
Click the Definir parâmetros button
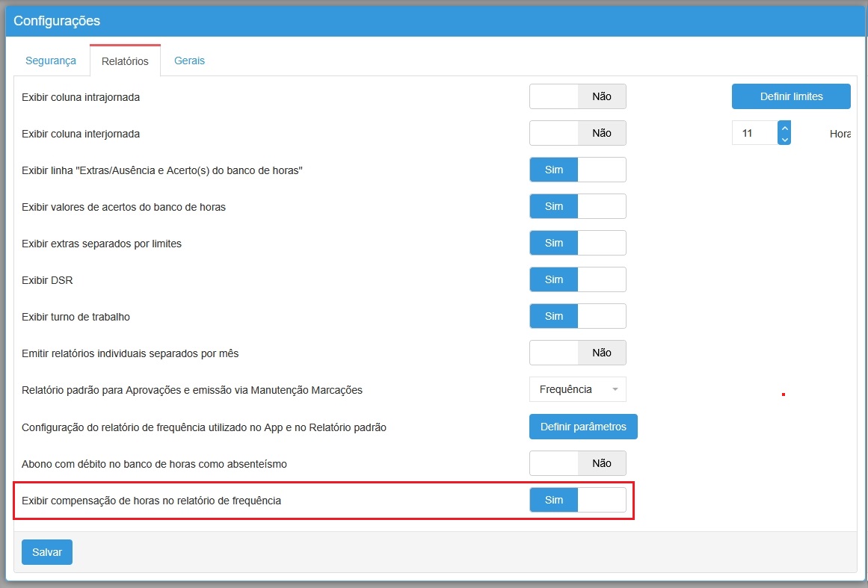[583, 427]
